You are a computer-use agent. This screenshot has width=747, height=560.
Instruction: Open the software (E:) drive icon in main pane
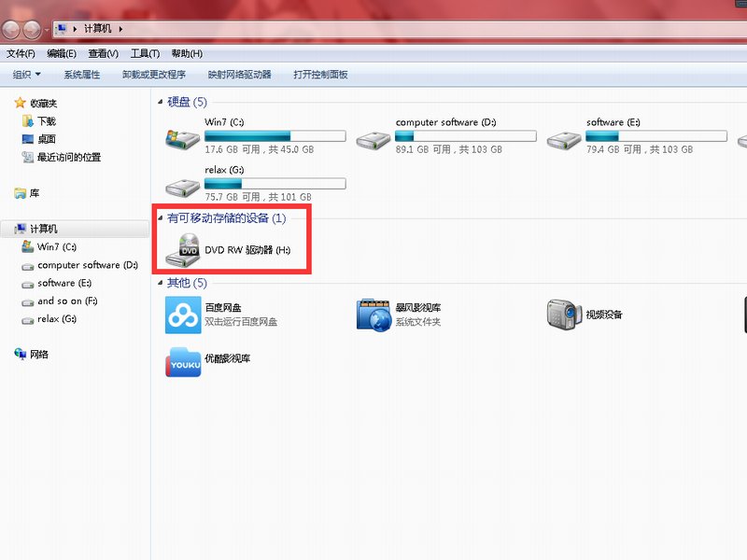pyautogui.click(x=564, y=141)
